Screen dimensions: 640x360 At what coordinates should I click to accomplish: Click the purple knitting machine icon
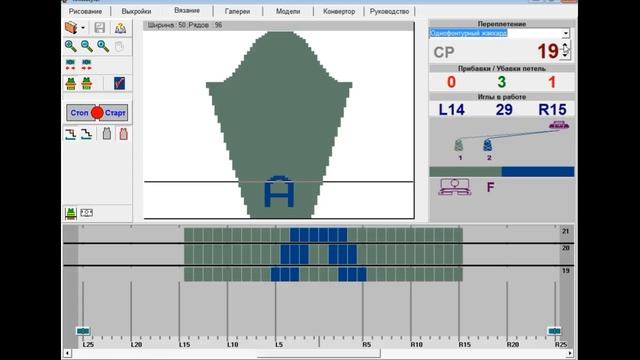click(455, 187)
